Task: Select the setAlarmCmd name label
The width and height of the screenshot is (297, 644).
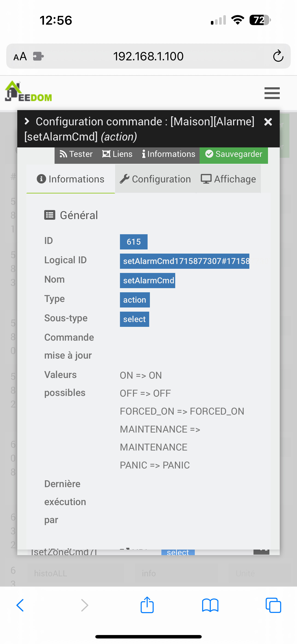Action: point(148,281)
